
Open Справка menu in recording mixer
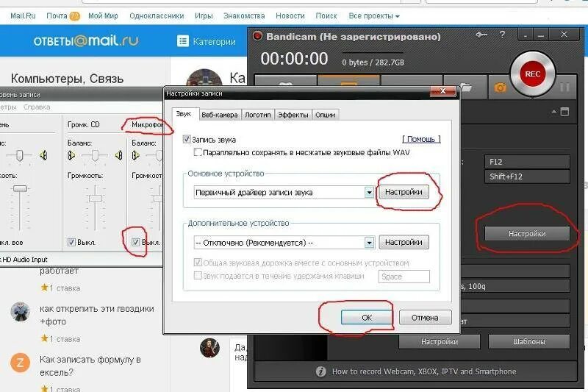click(x=37, y=107)
